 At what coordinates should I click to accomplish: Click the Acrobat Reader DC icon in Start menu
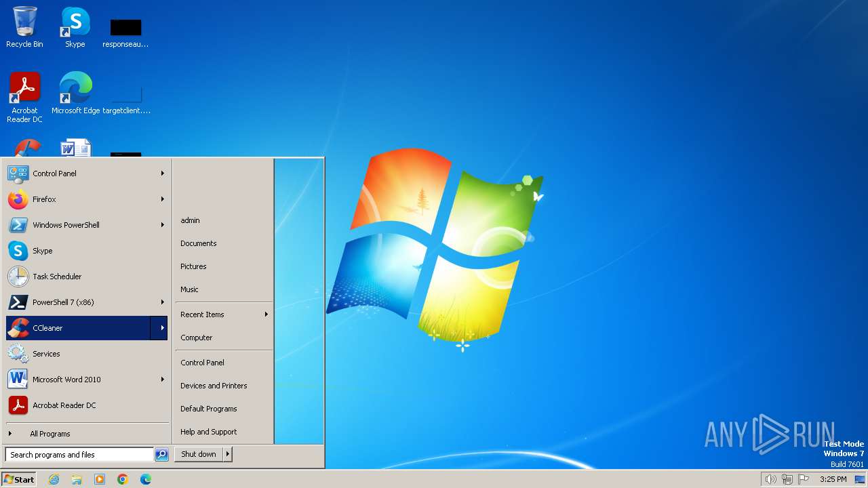18,405
